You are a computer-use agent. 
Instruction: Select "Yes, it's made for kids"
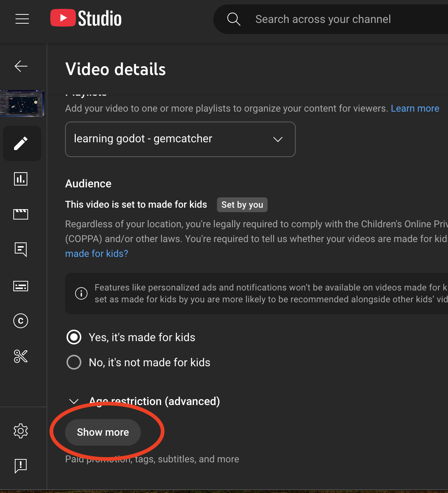[x=74, y=337]
